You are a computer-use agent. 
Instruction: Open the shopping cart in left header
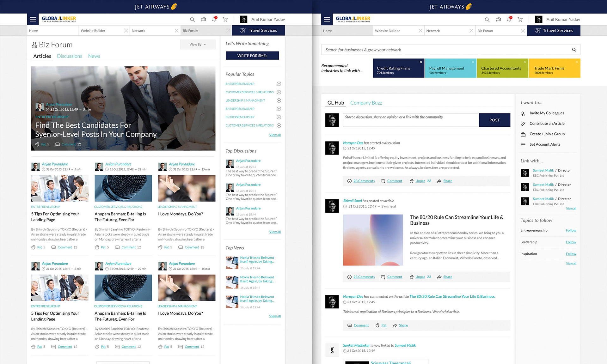[225, 20]
